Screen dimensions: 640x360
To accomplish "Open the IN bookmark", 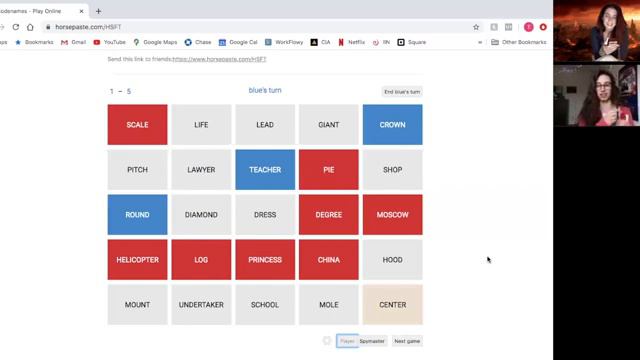I will click(x=381, y=42).
